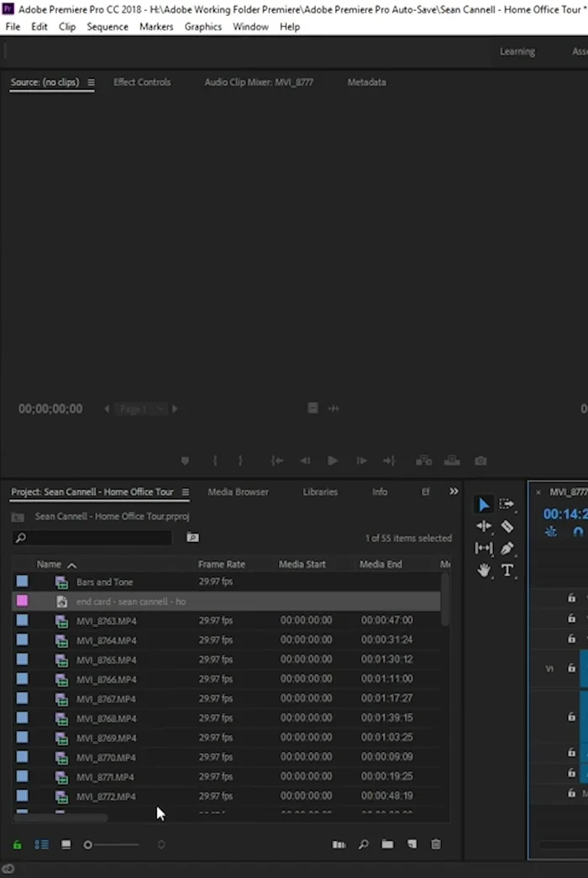This screenshot has height=878, width=588.
Task: Click the trash Clear icon in Project panel
Action: [436, 844]
